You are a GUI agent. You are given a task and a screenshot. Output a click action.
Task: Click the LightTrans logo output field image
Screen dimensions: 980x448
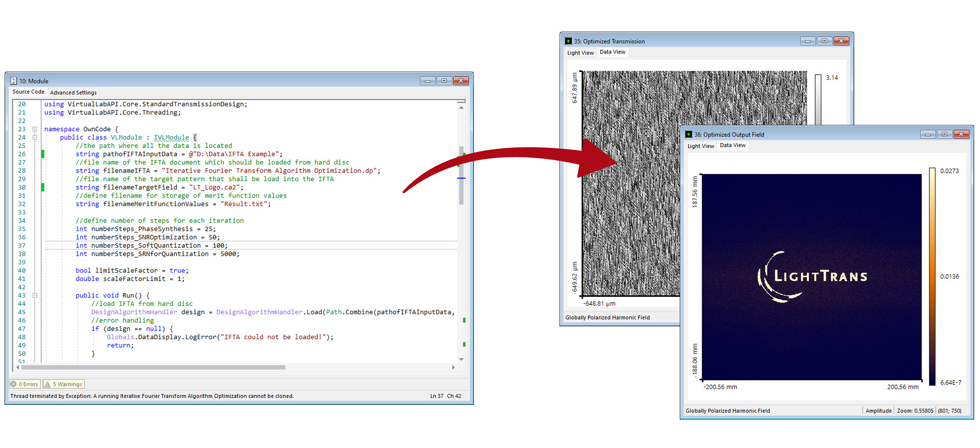click(x=812, y=277)
